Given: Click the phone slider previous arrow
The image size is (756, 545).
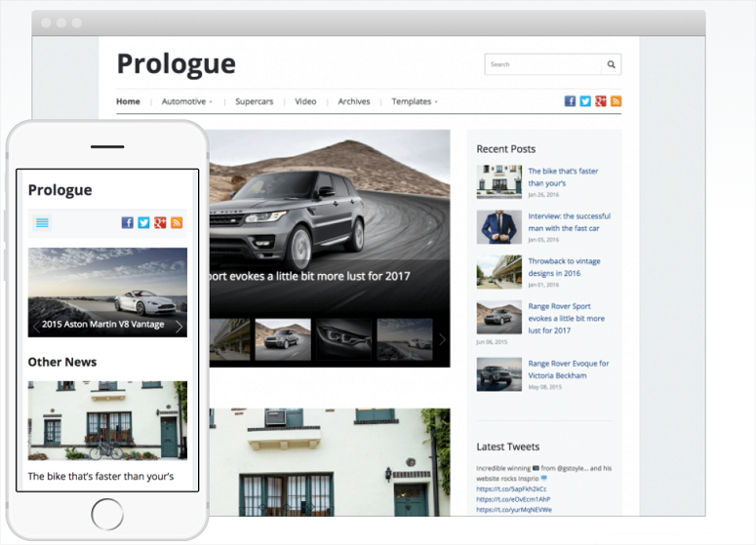Looking at the screenshot, I should point(35,327).
